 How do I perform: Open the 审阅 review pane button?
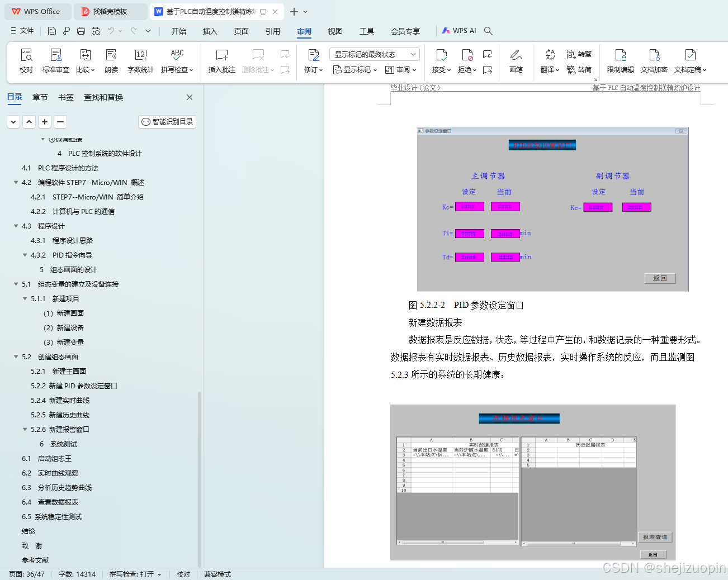click(400, 70)
